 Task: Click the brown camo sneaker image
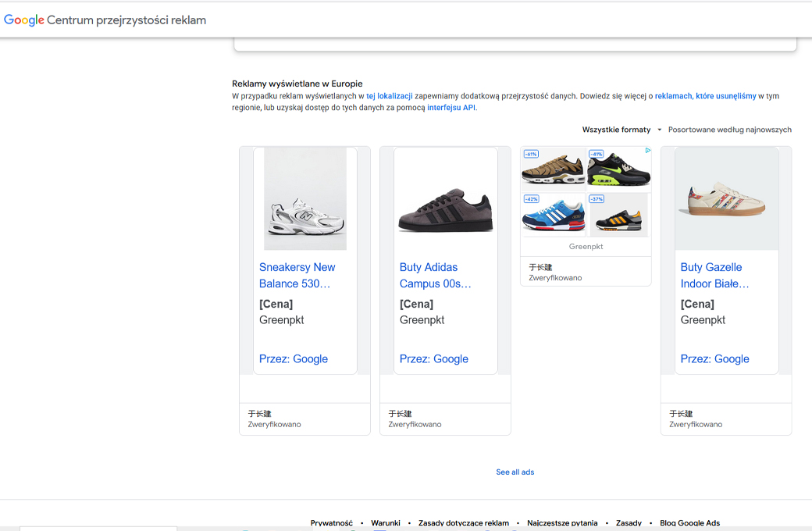pos(553,169)
